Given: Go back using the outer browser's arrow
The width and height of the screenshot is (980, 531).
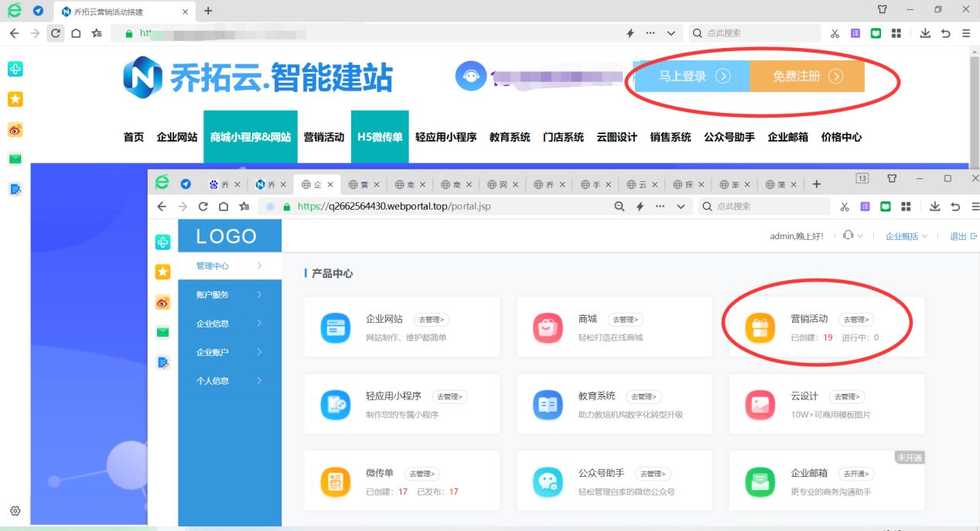Looking at the screenshot, I should pyautogui.click(x=14, y=33).
